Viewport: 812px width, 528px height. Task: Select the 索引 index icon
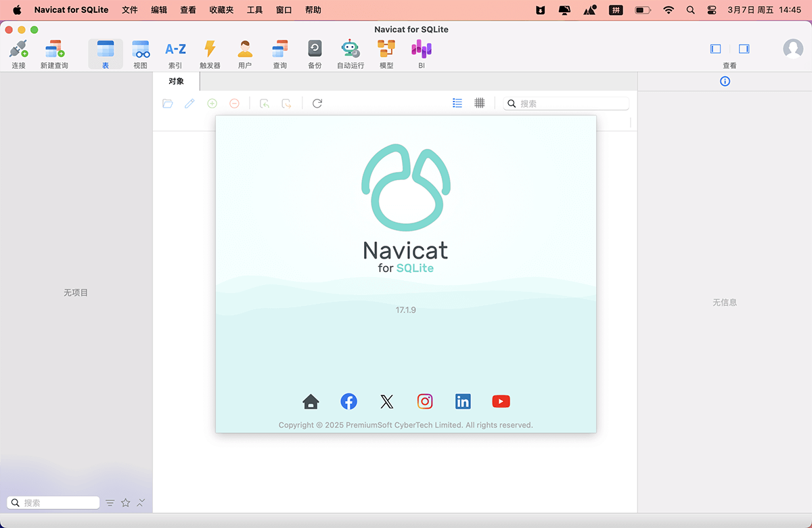click(175, 53)
